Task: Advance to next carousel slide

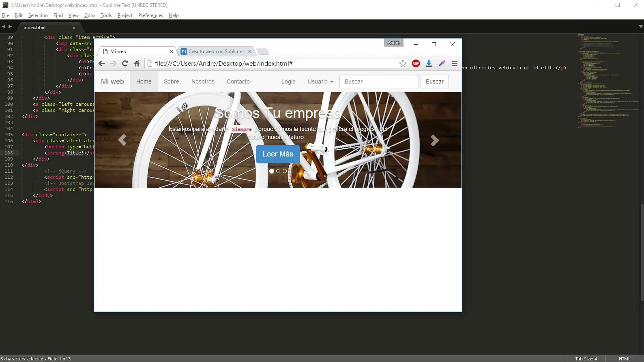Action: (435, 140)
